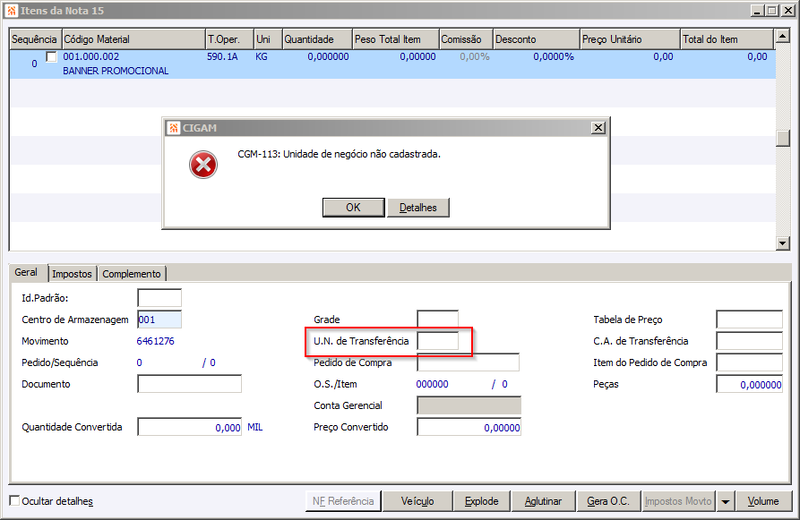Click the Desconto column header

537,39
